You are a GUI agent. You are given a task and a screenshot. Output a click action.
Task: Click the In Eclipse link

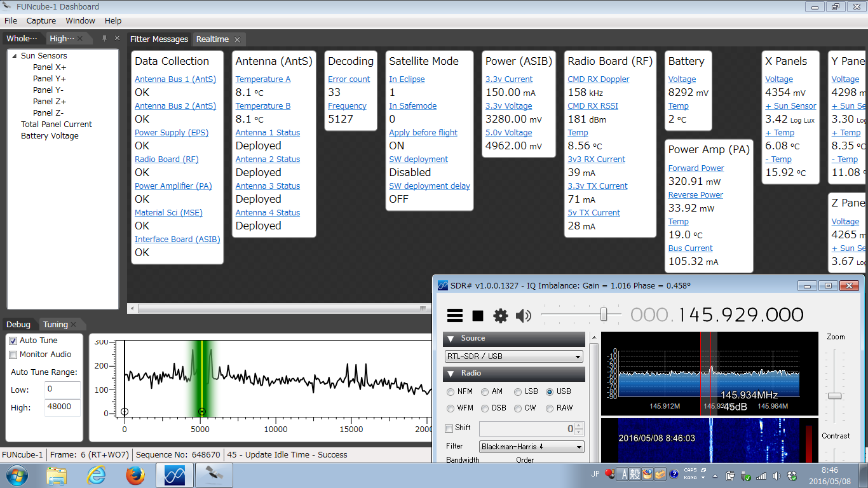(407, 79)
